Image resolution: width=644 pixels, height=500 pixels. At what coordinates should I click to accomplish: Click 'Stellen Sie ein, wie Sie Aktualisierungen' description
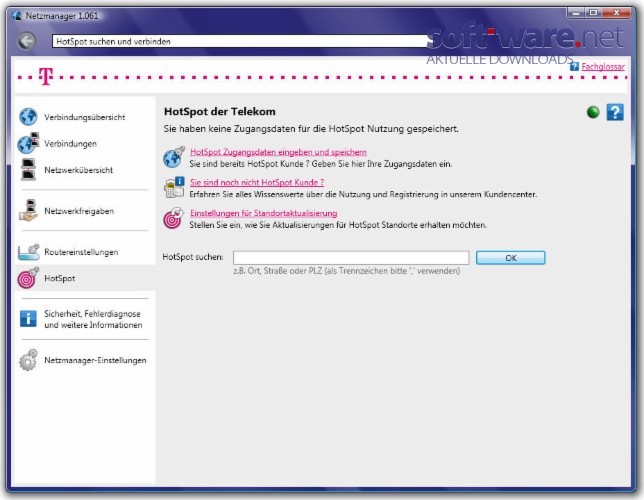(338, 225)
